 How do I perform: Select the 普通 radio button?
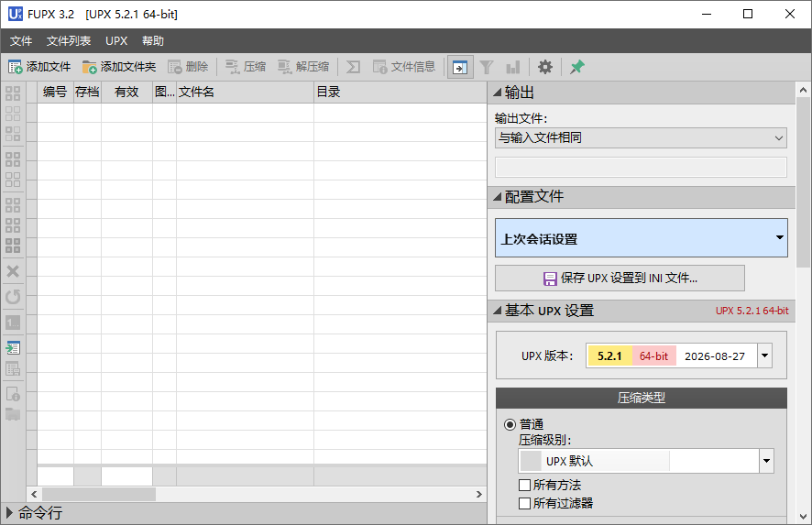(510, 424)
